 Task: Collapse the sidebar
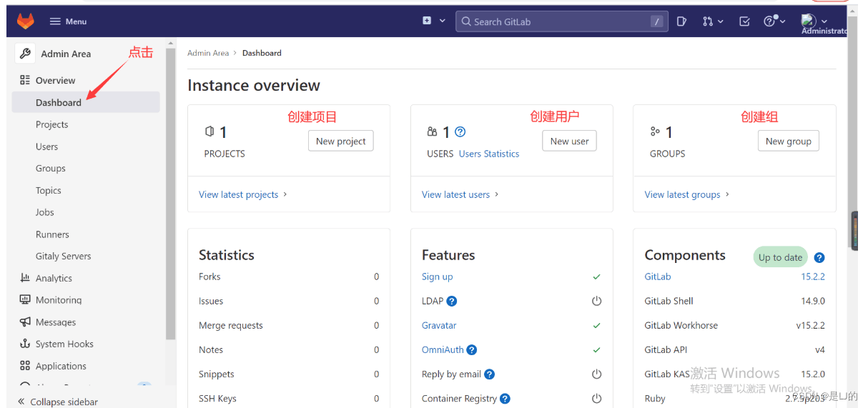[58, 402]
